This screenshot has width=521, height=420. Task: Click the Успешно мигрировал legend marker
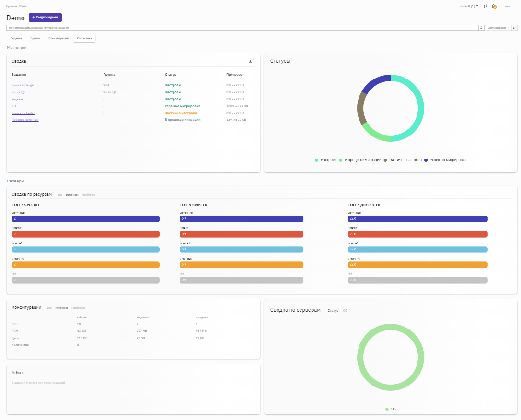point(426,160)
